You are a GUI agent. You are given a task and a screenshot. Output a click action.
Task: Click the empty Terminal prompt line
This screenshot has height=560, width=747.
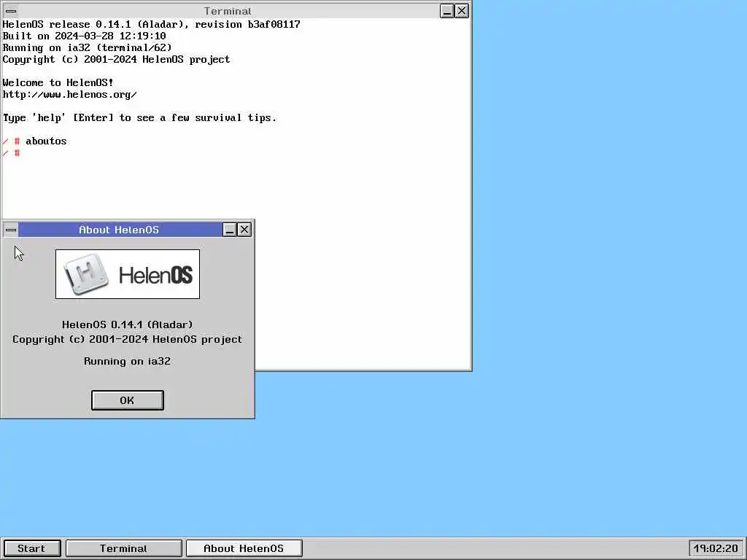pyautogui.click(x=12, y=153)
